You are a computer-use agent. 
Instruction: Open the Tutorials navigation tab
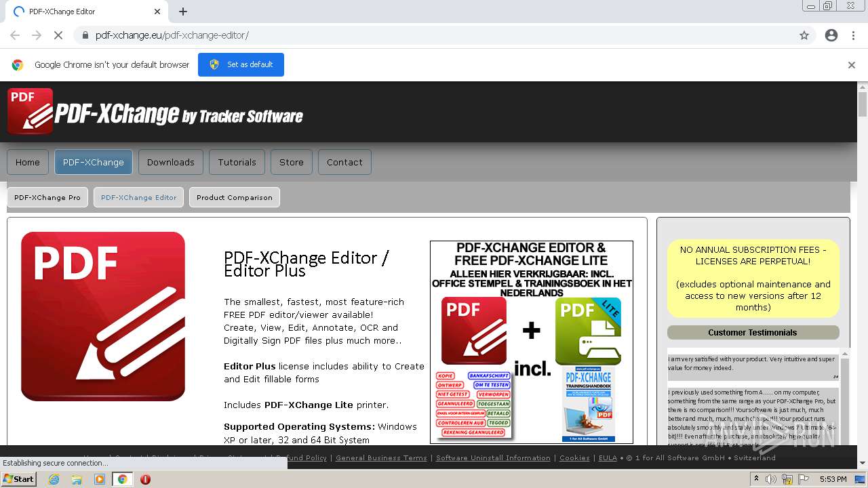click(237, 162)
